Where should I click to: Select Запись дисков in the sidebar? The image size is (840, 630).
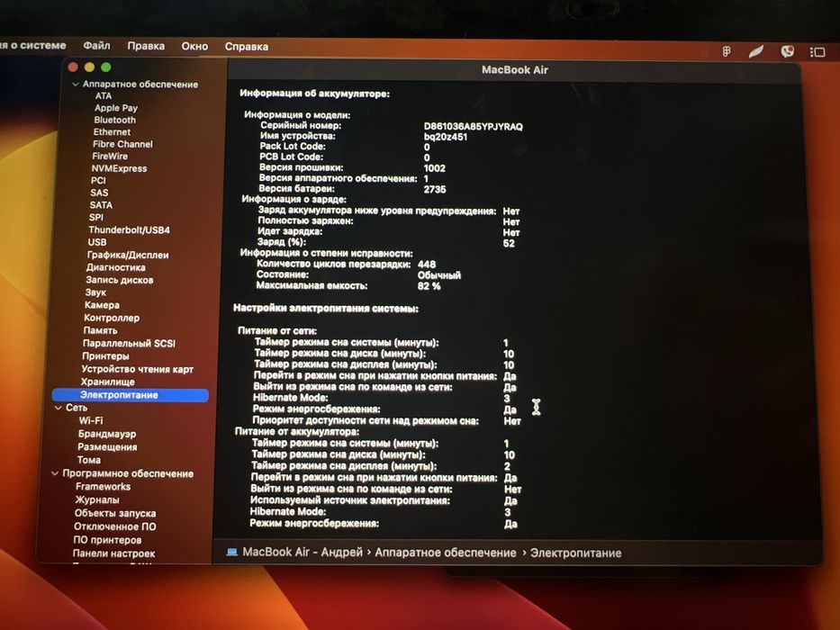click(120, 280)
